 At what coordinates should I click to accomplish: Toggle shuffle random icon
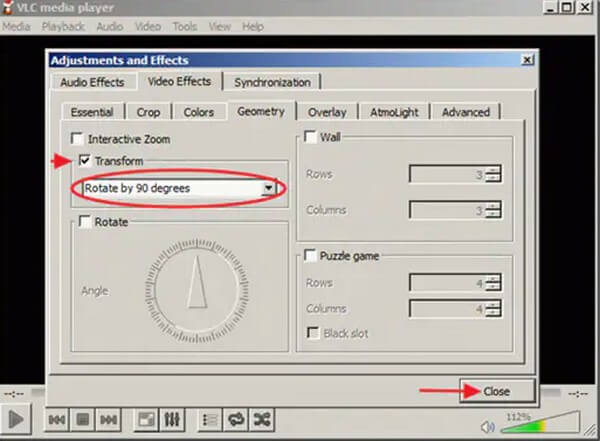point(262,420)
